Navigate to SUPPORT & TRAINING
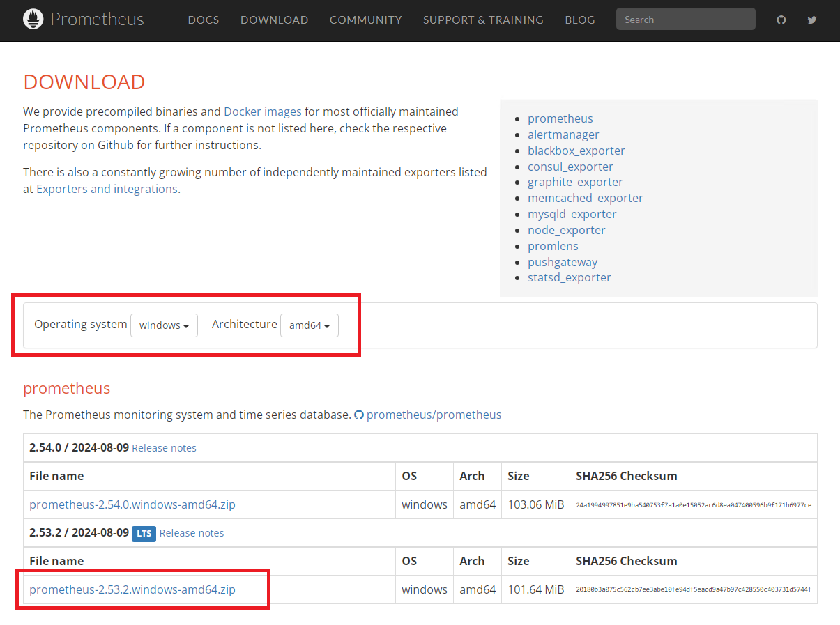The height and width of the screenshot is (625, 840). (x=483, y=20)
